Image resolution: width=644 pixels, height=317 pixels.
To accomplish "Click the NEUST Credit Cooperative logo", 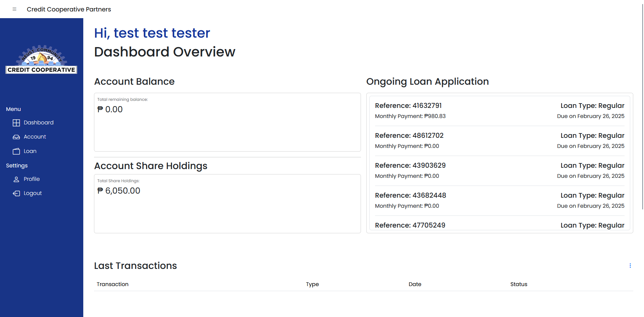I will coord(41,59).
